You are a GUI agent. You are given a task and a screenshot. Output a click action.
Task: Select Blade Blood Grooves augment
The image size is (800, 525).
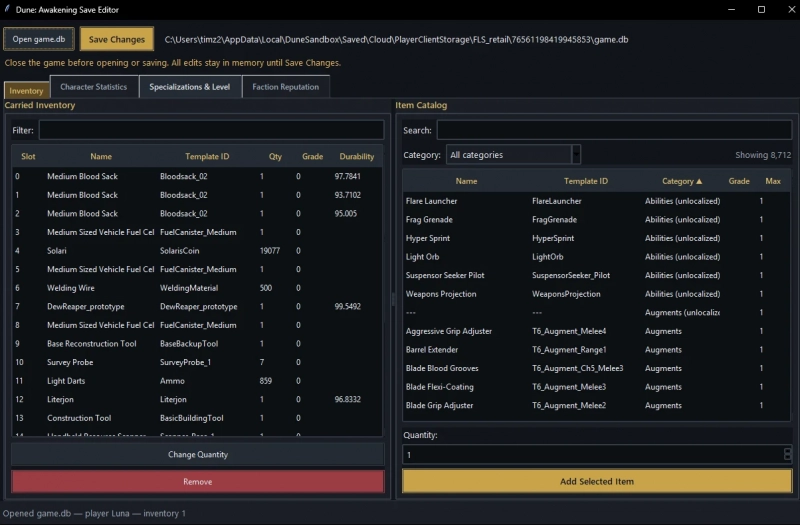point(596,368)
